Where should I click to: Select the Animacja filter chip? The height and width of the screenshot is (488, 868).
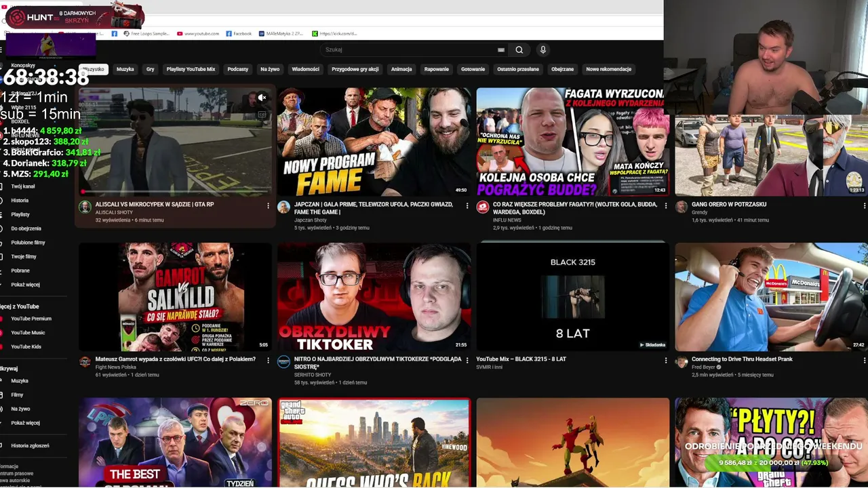click(401, 69)
